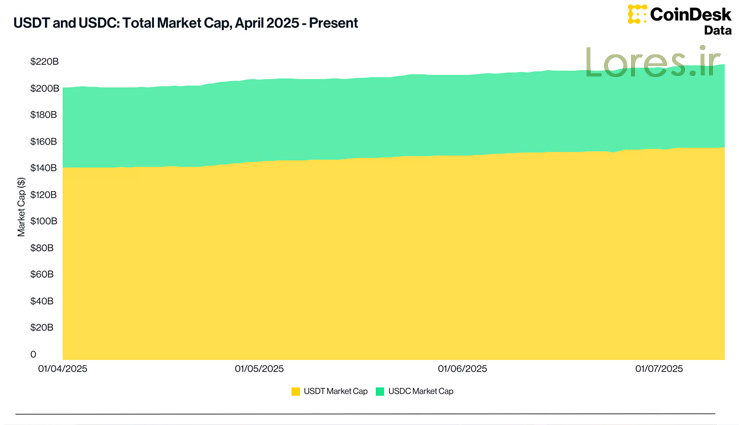Click the $120B y-axis label
This screenshot has width=739, height=425.
(x=43, y=195)
